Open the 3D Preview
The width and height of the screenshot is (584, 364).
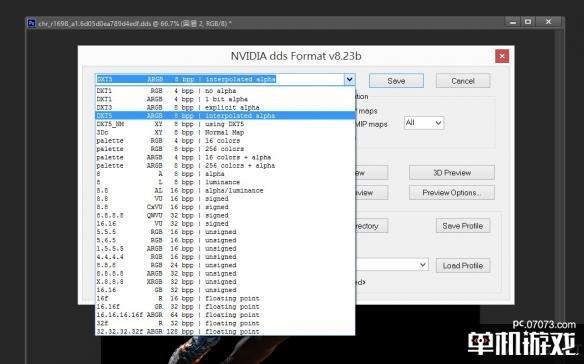(452, 172)
